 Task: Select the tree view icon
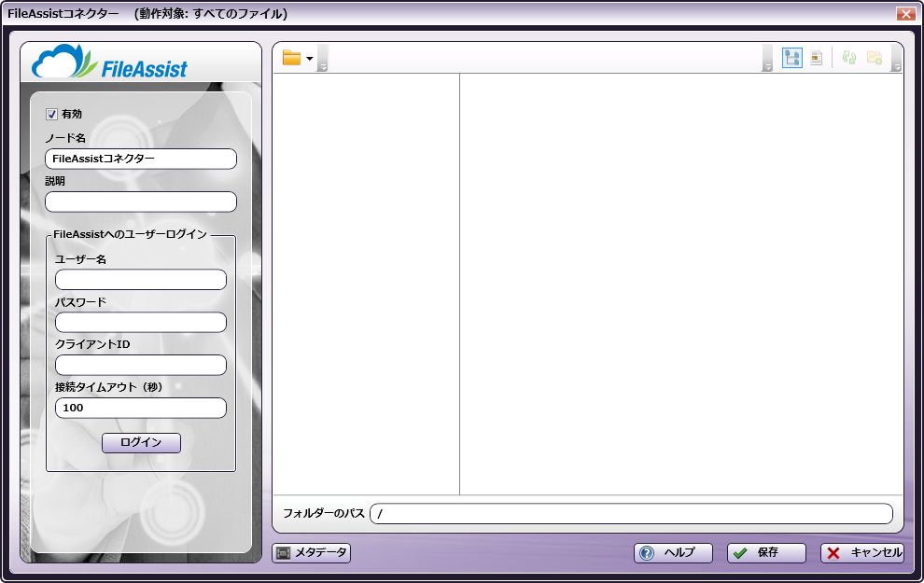coord(792,58)
